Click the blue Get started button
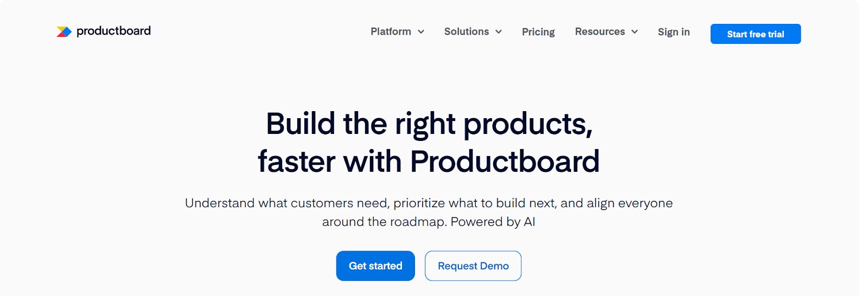Viewport: 868px width, 296px height. tap(375, 266)
